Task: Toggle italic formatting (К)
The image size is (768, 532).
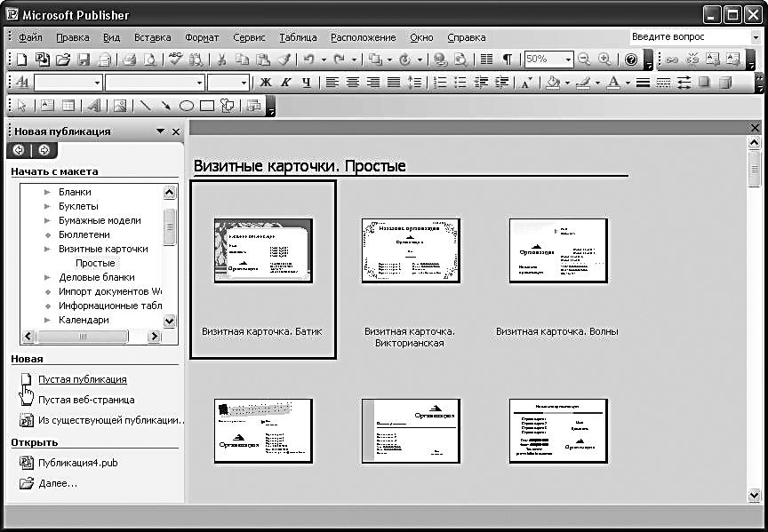Action: click(x=285, y=83)
